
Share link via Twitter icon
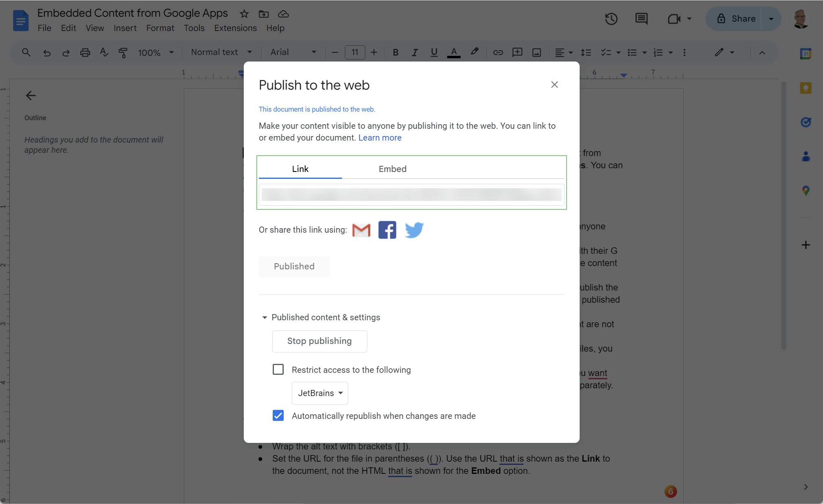tap(414, 230)
